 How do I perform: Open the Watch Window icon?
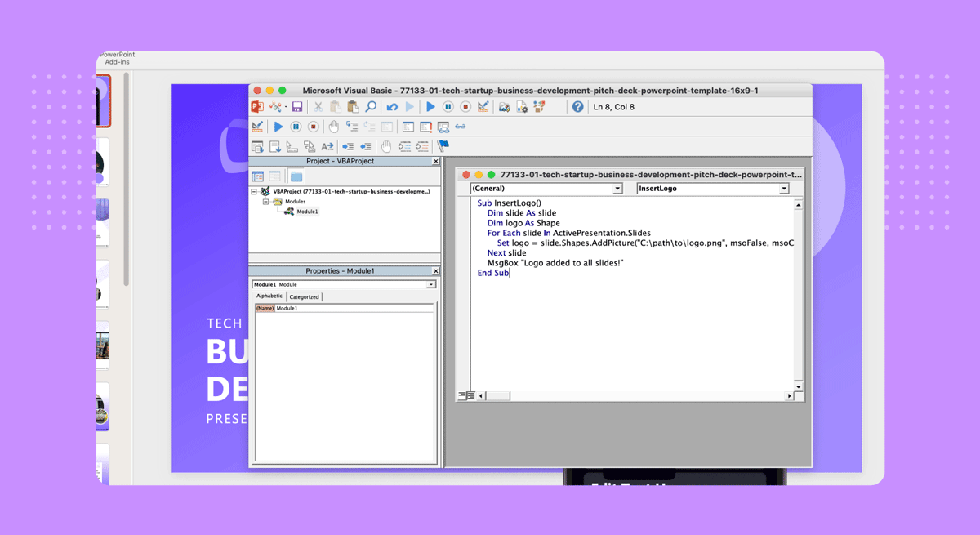(x=443, y=127)
